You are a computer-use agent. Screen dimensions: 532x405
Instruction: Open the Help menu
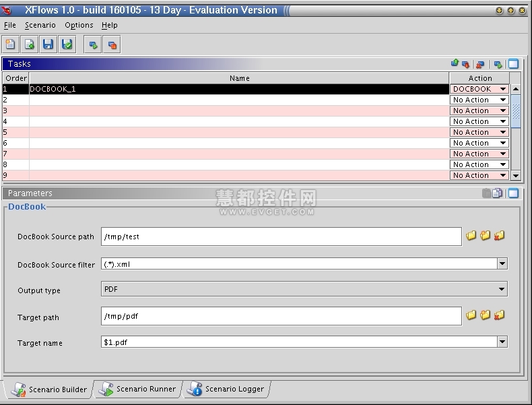point(109,25)
